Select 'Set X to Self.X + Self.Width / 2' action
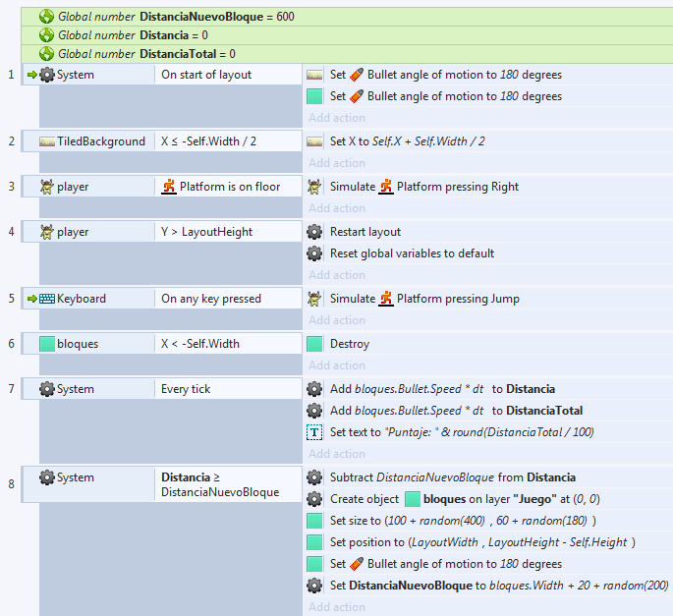Image resolution: width=673 pixels, height=616 pixels. pyautogui.click(x=407, y=141)
